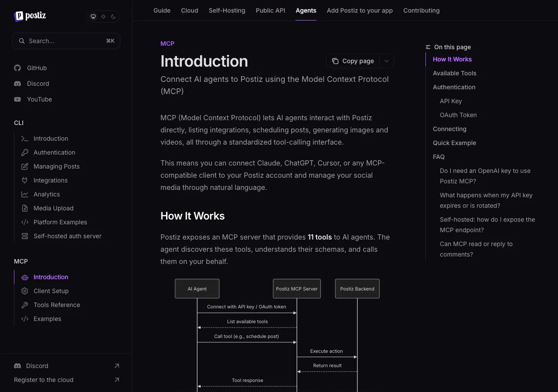Click the GitHub icon in sidebar
Image resolution: width=558 pixels, height=392 pixels.
pos(17,68)
